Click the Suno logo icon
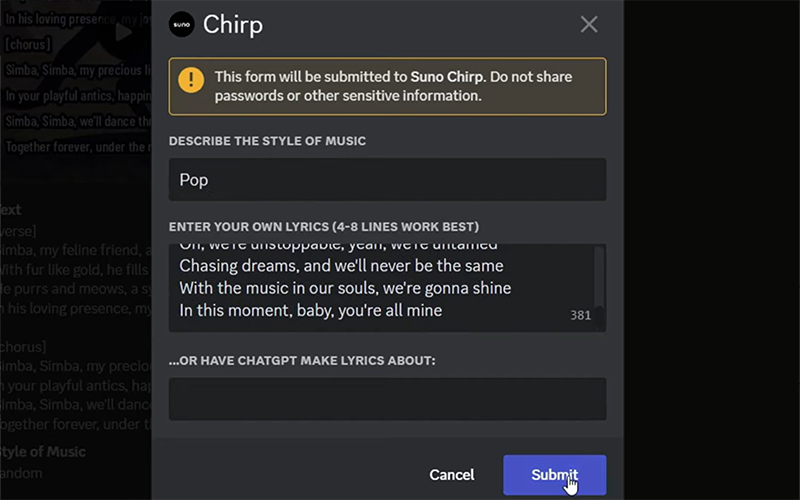 [182, 24]
